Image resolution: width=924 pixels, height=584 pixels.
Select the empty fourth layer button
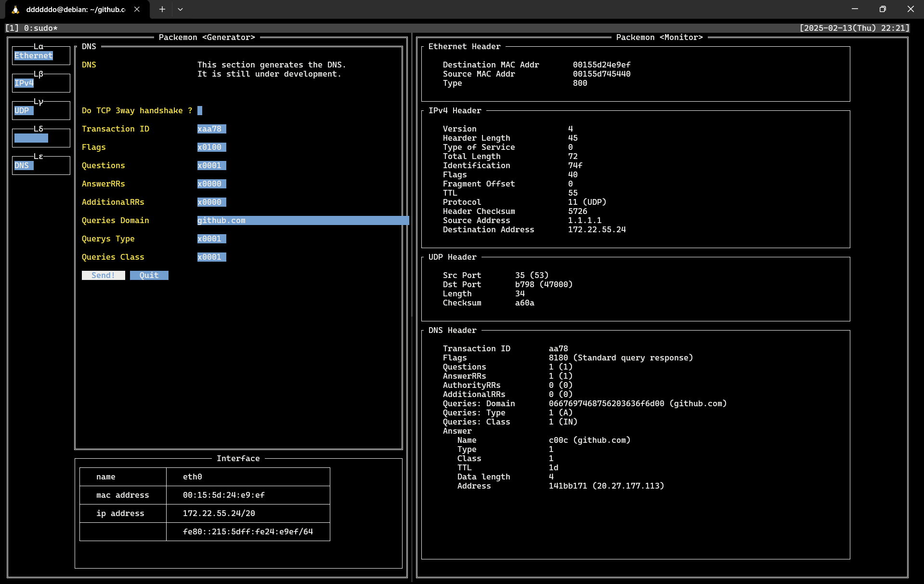pyautogui.click(x=31, y=138)
